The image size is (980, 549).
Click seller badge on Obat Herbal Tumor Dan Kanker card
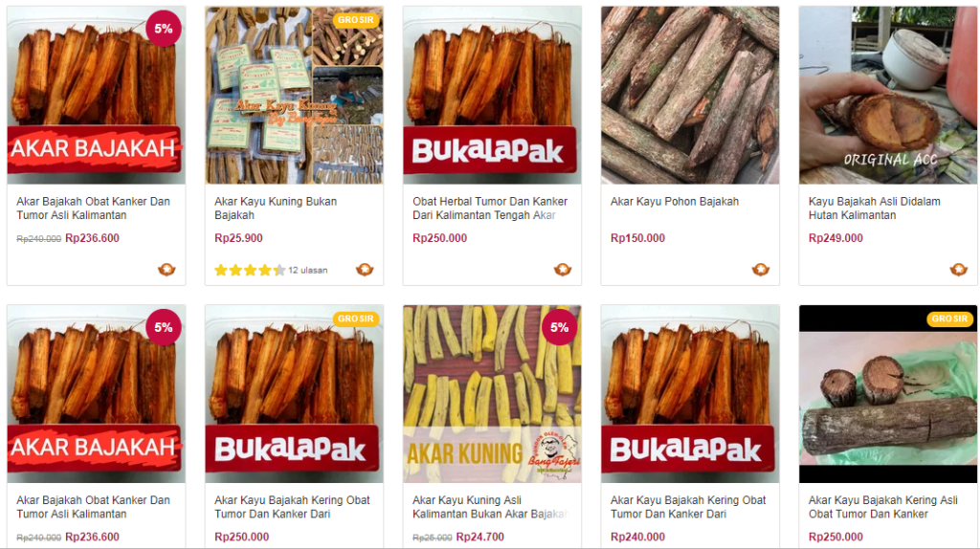(563, 270)
